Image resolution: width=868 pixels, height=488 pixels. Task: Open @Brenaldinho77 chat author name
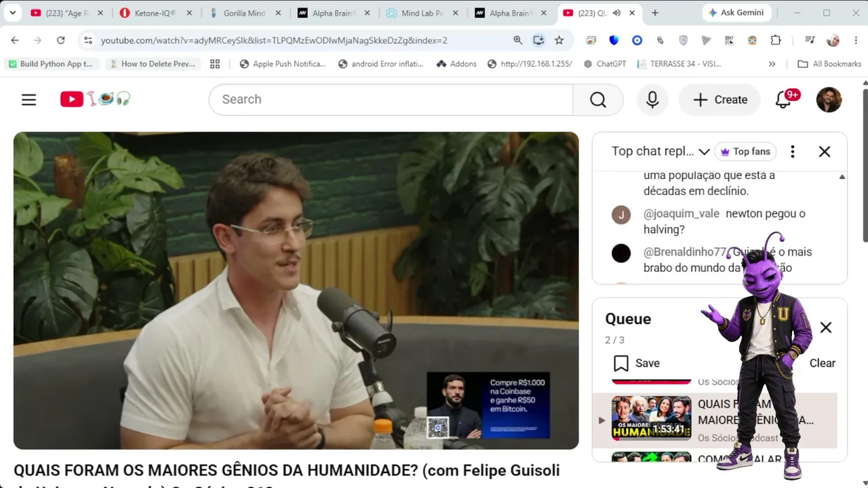click(685, 252)
